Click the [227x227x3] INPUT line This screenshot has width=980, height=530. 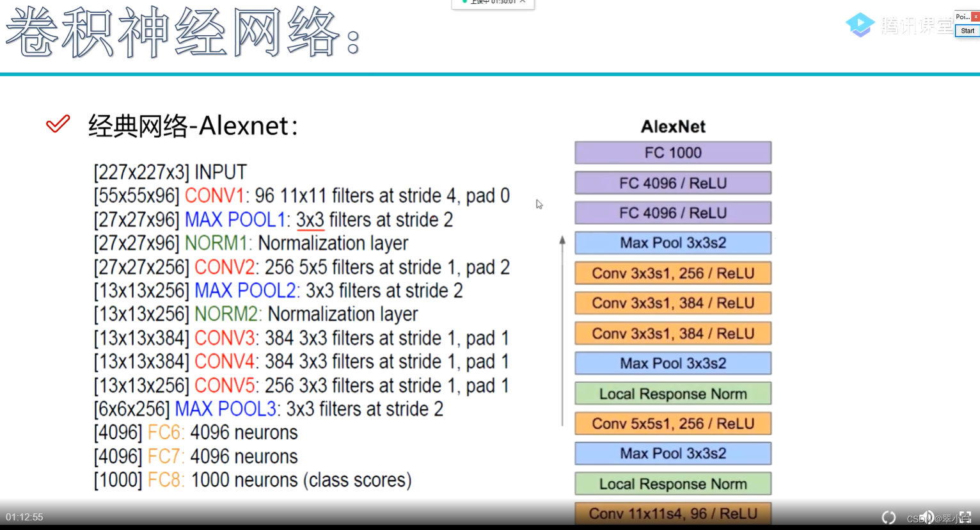(x=170, y=172)
